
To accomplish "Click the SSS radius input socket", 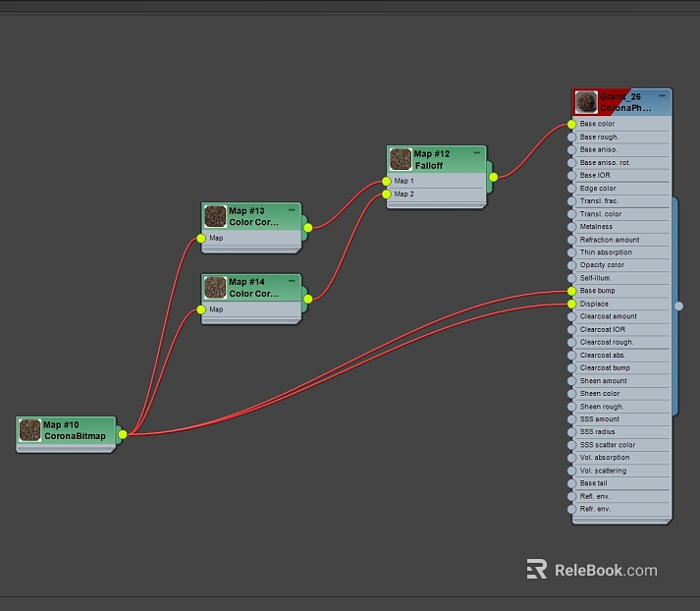I will pos(571,432).
